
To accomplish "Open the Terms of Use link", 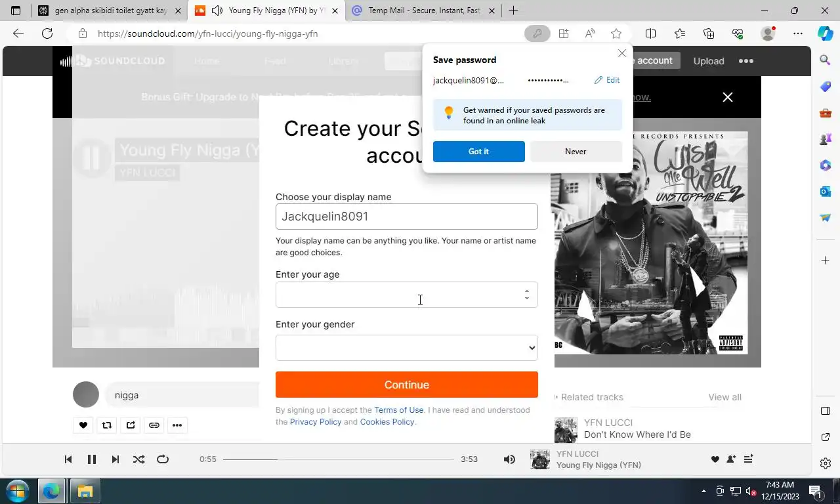I will click(x=399, y=410).
